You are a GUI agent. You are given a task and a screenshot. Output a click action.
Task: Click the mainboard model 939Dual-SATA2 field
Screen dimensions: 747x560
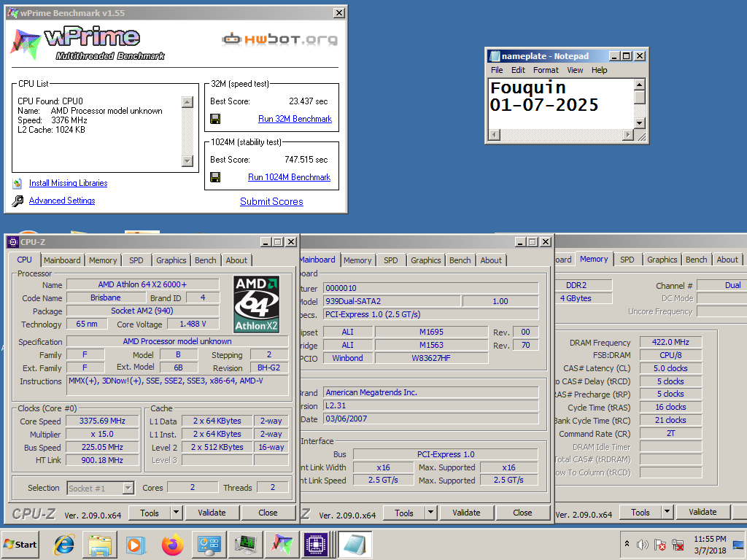point(392,301)
